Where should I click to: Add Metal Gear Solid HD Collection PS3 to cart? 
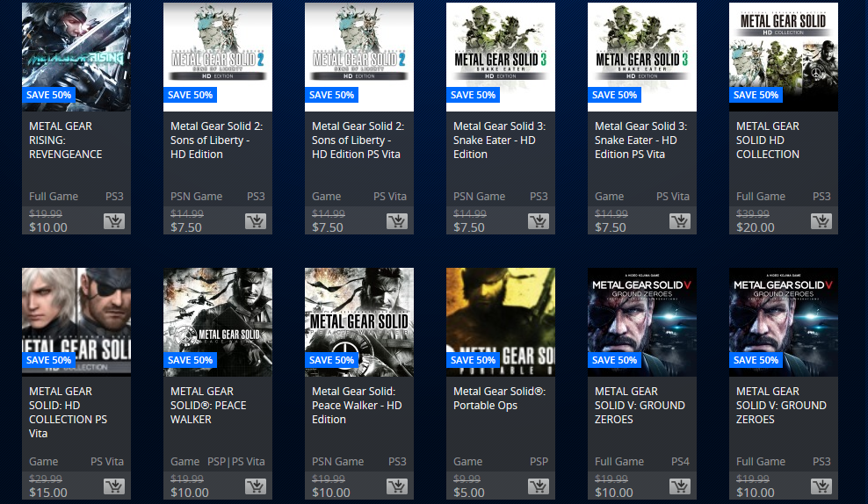coord(821,221)
